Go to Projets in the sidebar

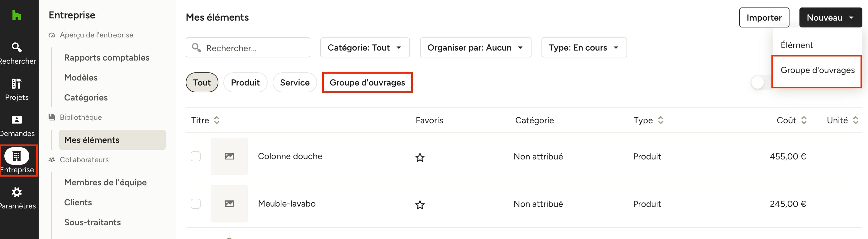pos(17,90)
